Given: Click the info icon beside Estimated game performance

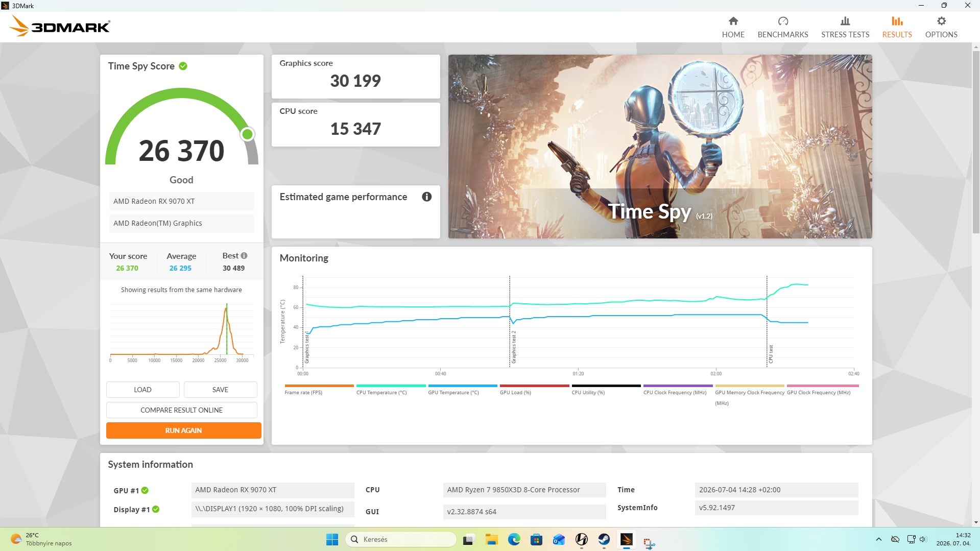Looking at the screenshot, I should tap(426, 197).
